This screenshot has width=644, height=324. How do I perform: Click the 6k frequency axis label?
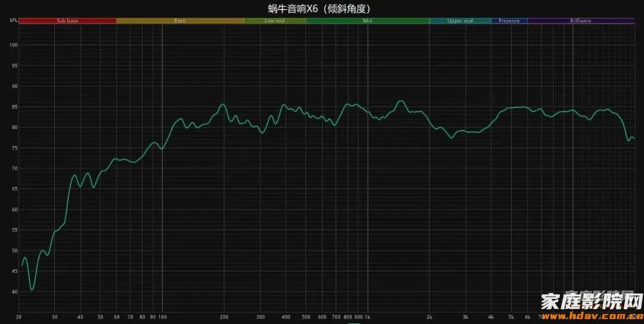point(527,317)
